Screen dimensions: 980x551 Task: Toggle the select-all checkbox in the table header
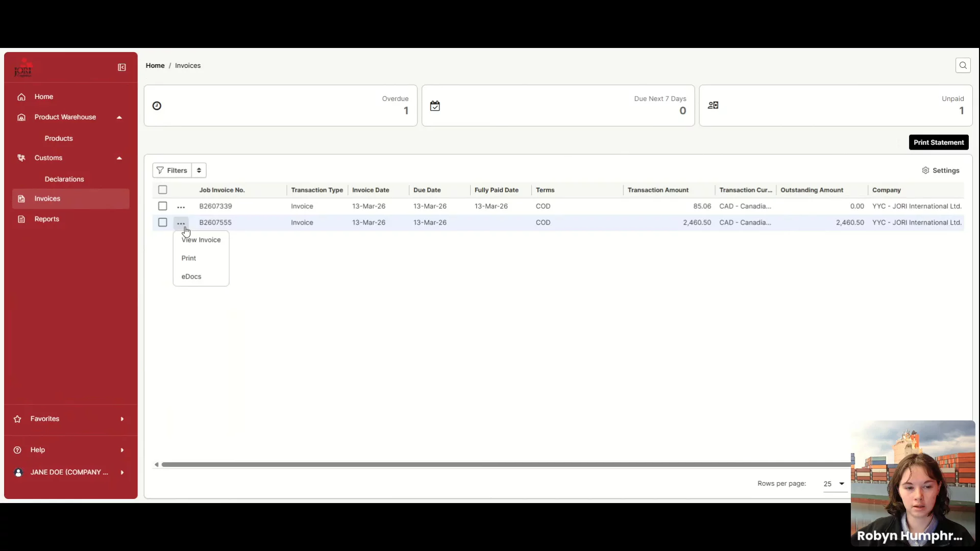(163, 190)
